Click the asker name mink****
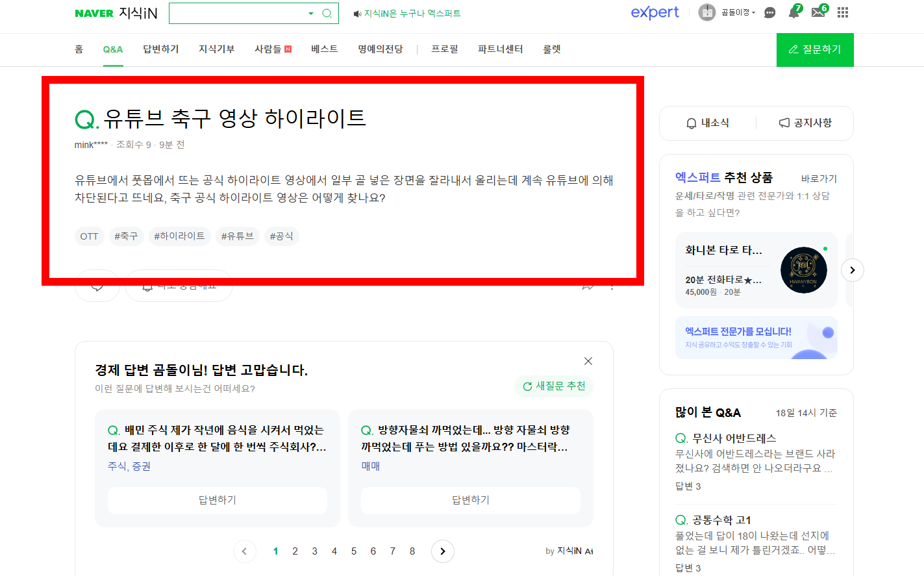 click(x=91, y=145)
